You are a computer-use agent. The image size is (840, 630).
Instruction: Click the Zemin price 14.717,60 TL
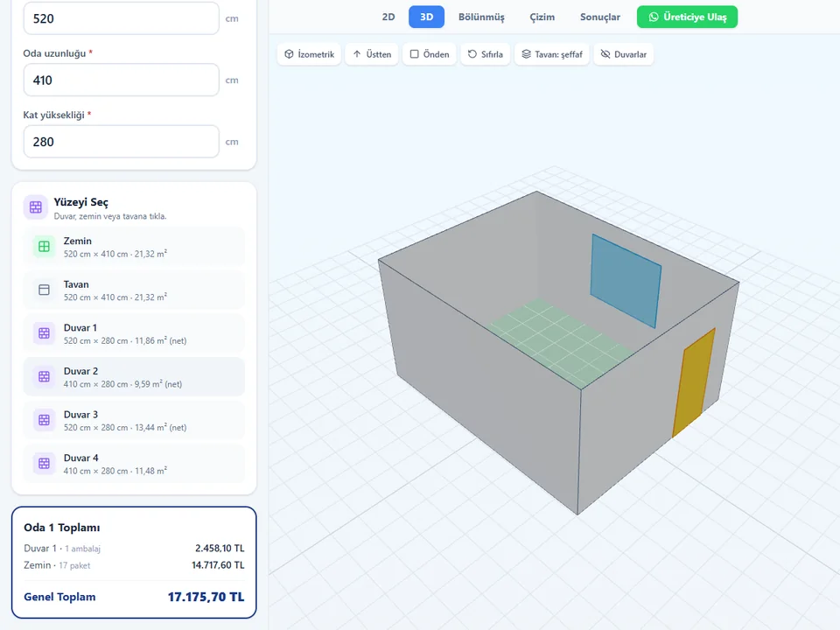(218, 564)
